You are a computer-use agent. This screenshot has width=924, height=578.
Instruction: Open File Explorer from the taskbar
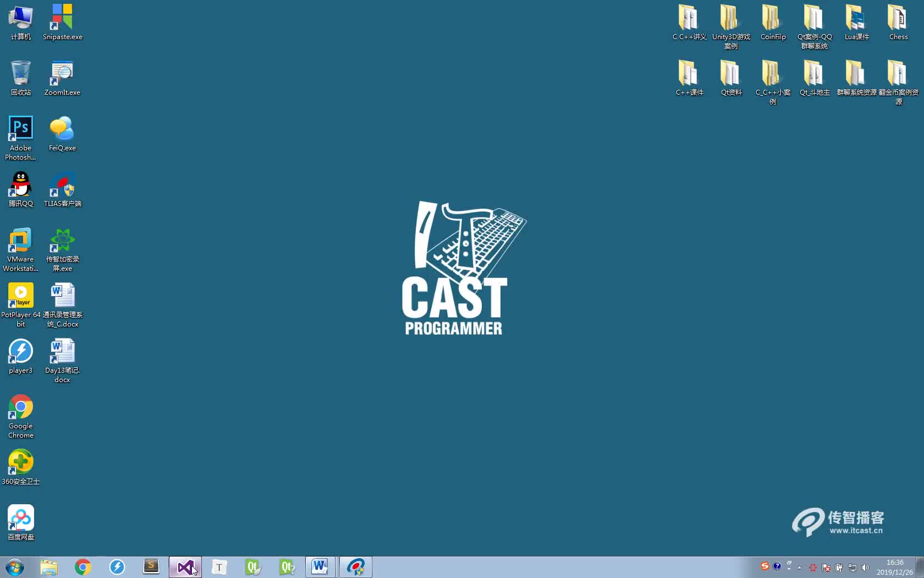tap(49, 567)
